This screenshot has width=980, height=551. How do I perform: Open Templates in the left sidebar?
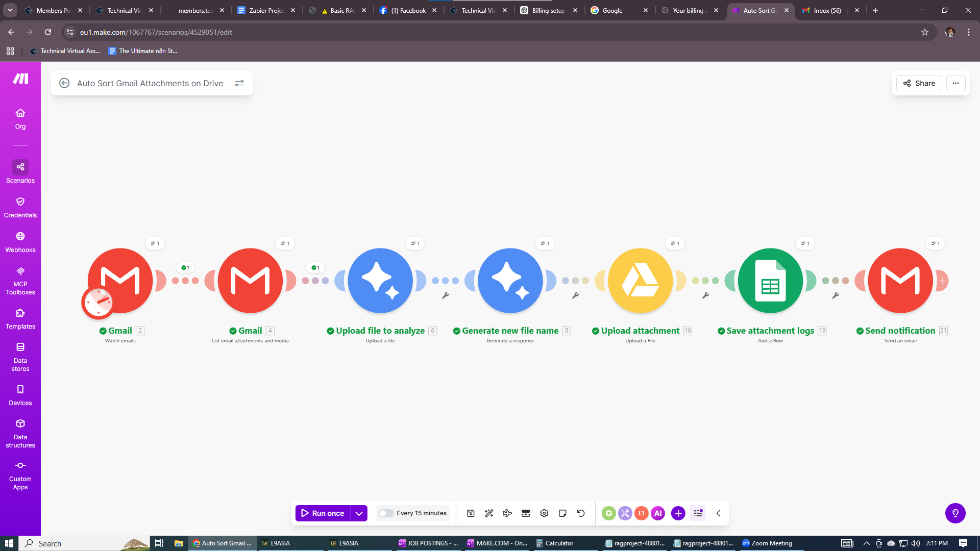[x=20, y=318]
